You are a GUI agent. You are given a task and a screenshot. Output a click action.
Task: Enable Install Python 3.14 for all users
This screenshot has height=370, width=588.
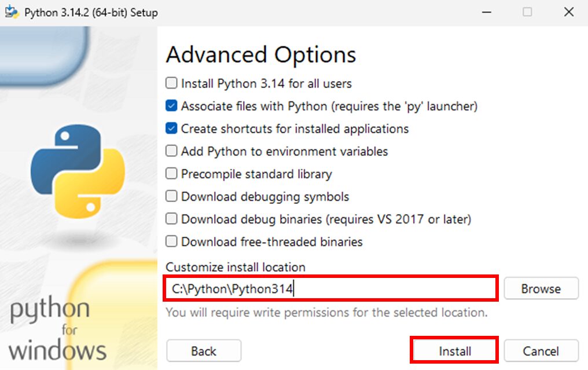[x=171, y=83]
